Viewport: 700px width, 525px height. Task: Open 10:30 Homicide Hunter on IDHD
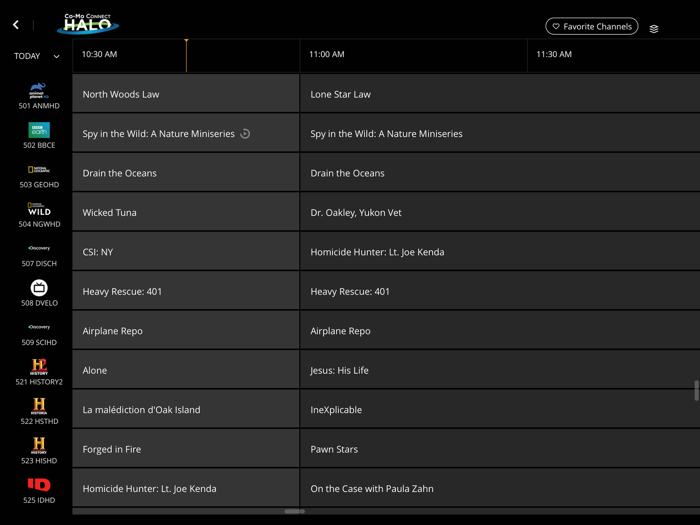186,488
